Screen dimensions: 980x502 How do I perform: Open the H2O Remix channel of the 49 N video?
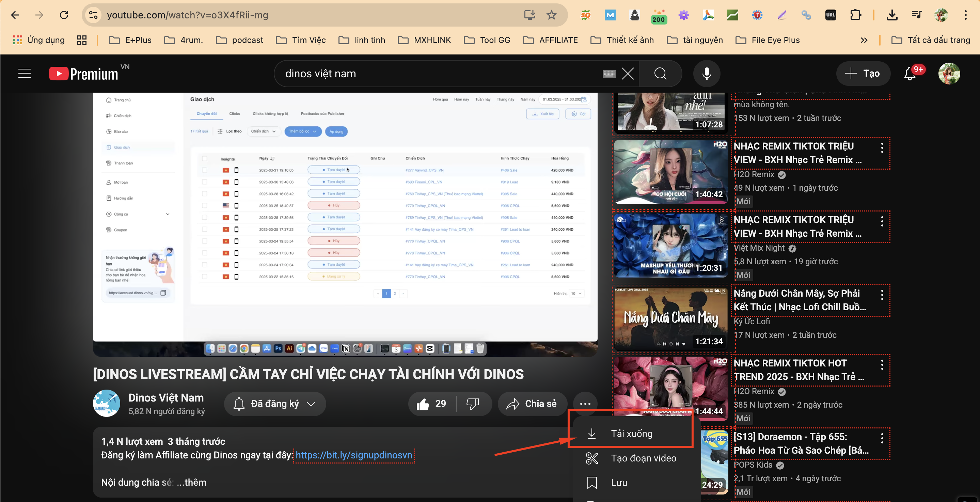tap(754, 174)
